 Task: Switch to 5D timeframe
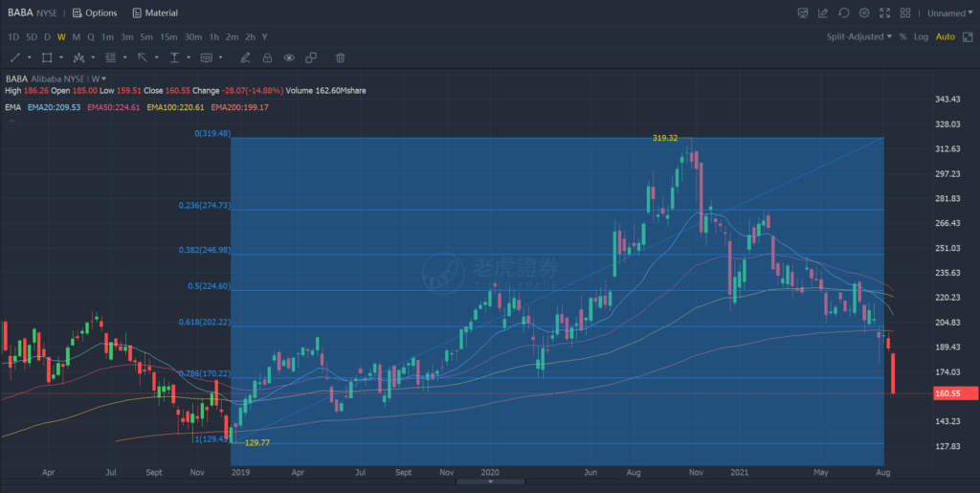click(32, 37)
